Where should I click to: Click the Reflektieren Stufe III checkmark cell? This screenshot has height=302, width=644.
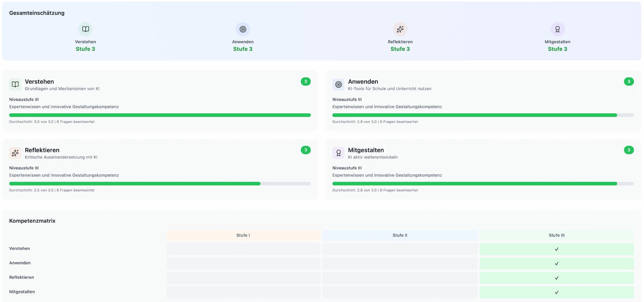point(556,278)
